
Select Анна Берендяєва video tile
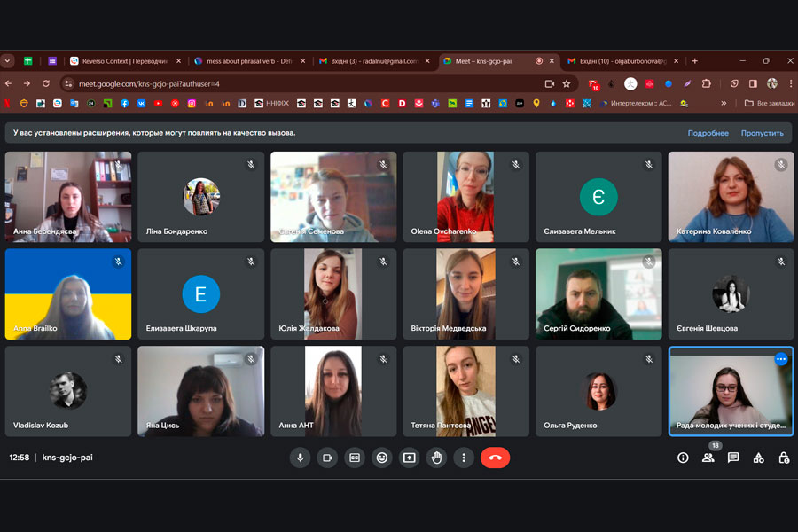click(x=68, y=197)
